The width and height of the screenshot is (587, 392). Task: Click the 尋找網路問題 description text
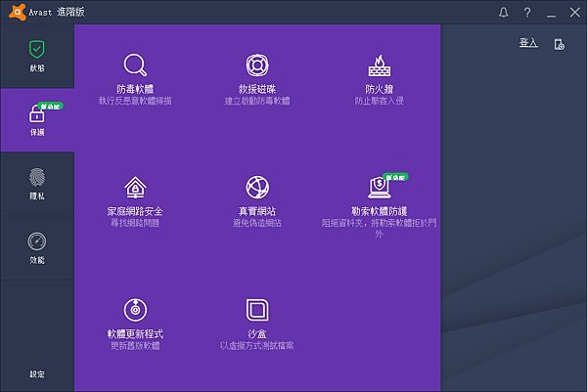[x=135, y=223]
